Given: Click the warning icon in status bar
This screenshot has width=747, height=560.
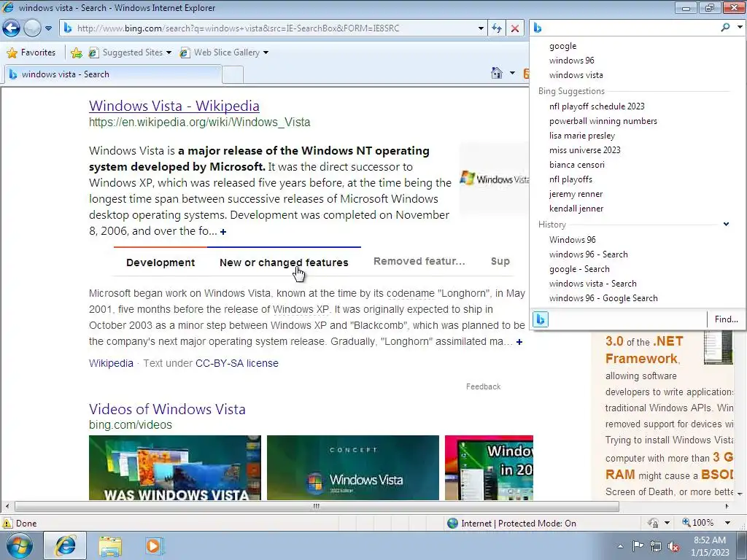Looking at the screenshot, I should [7, 524].
